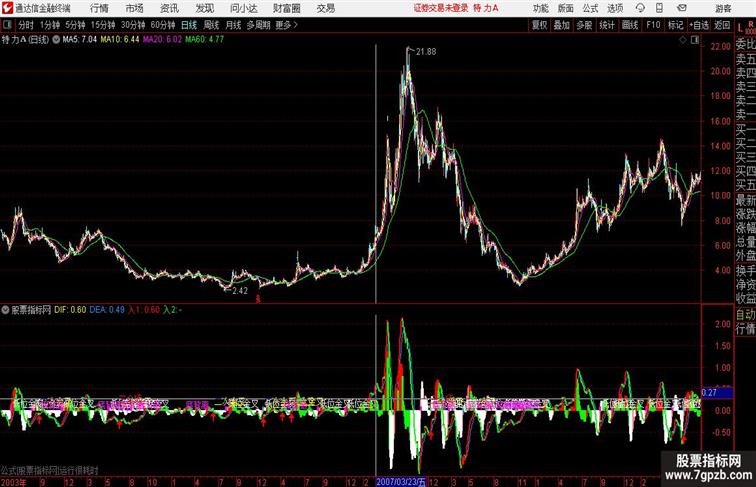
Task: Click the 标记 mark button
Action: click(x=675, y=25)
